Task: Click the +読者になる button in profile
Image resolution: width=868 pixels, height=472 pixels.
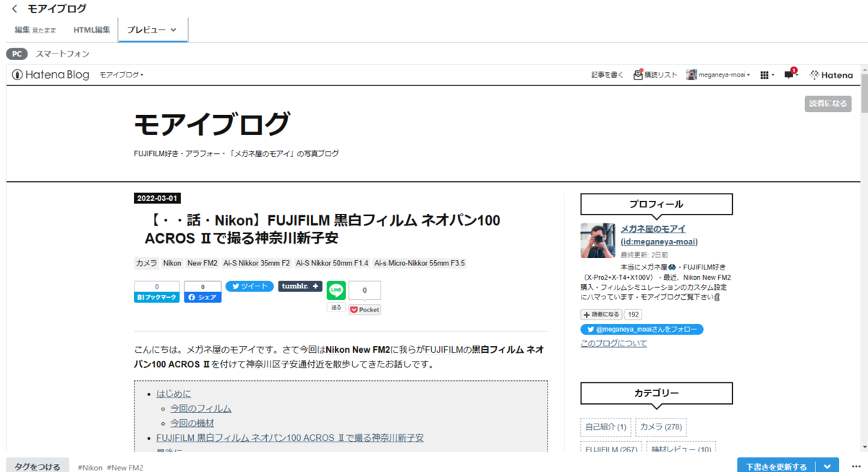Action: click(x=602, y=314)
